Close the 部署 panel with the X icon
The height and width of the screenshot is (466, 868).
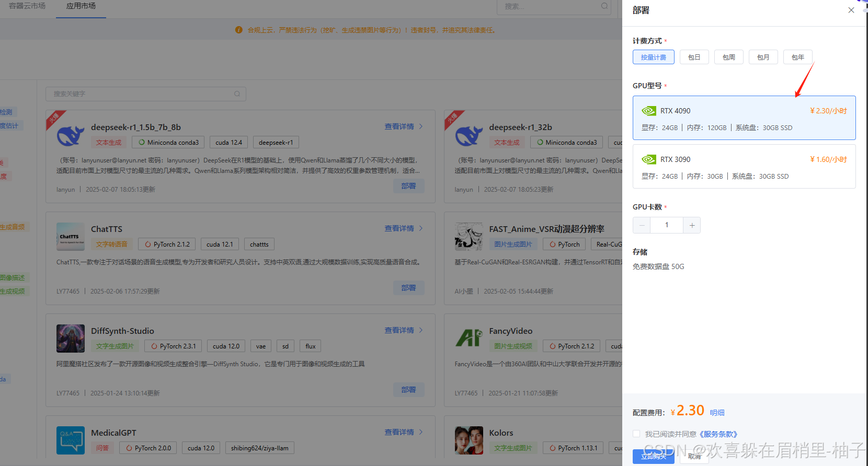click(851, 10)
